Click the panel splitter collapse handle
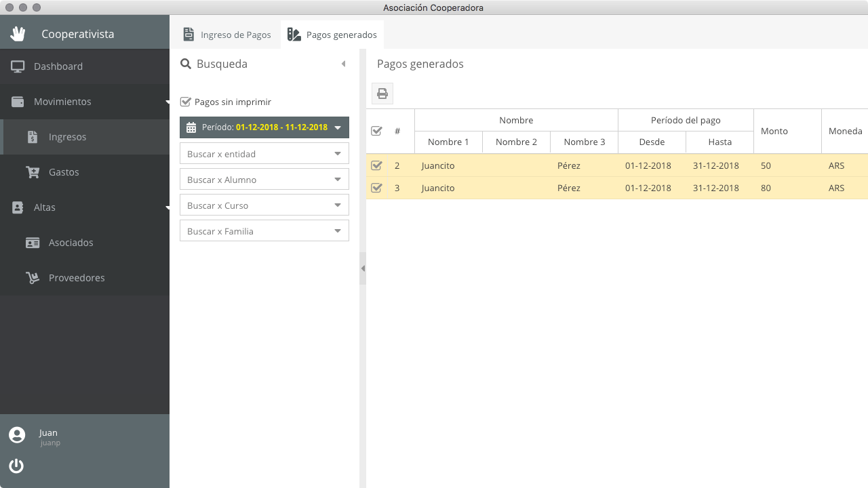The width and height of the screenshot is (868, 488). click(x=363, y=268)
